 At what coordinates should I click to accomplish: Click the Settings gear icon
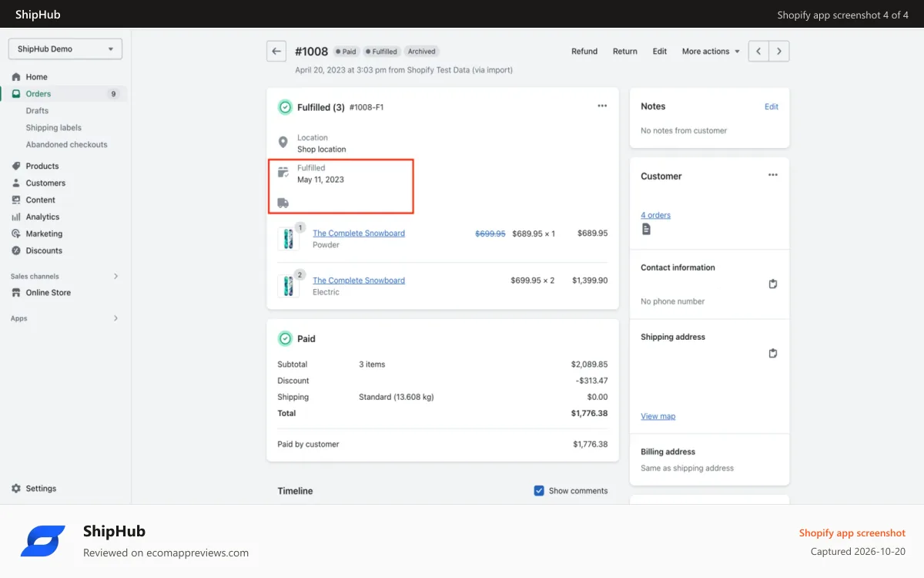coord(16,489)
